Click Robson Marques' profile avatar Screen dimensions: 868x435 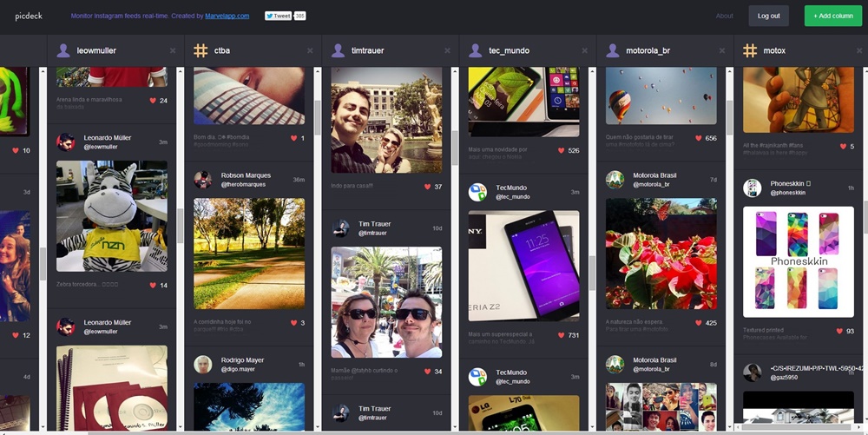coord(203,180)
